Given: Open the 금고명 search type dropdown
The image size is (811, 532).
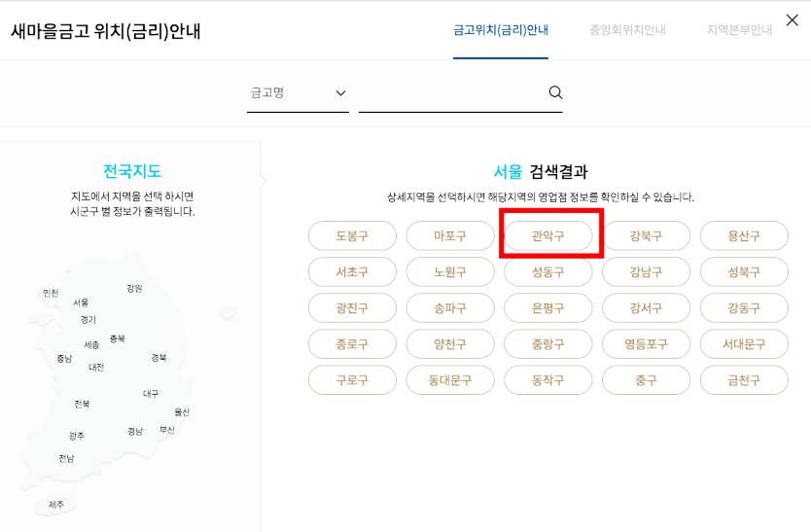Looking at the screenshot, I should 298,93.
